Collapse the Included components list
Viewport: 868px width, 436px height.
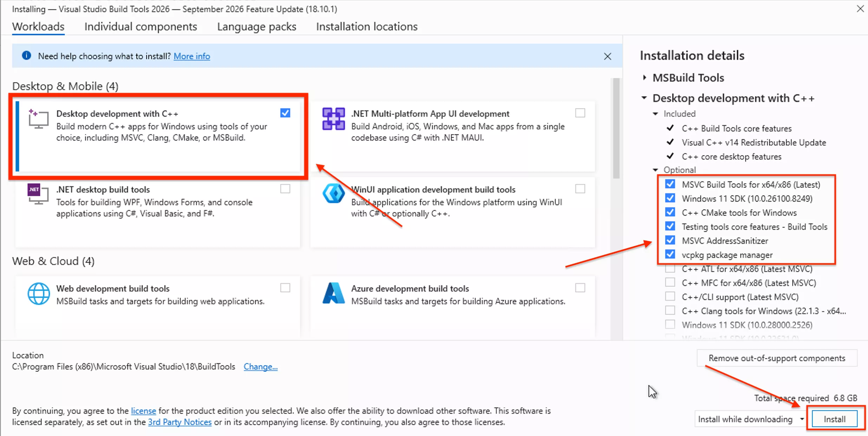(x=655, y=114)
